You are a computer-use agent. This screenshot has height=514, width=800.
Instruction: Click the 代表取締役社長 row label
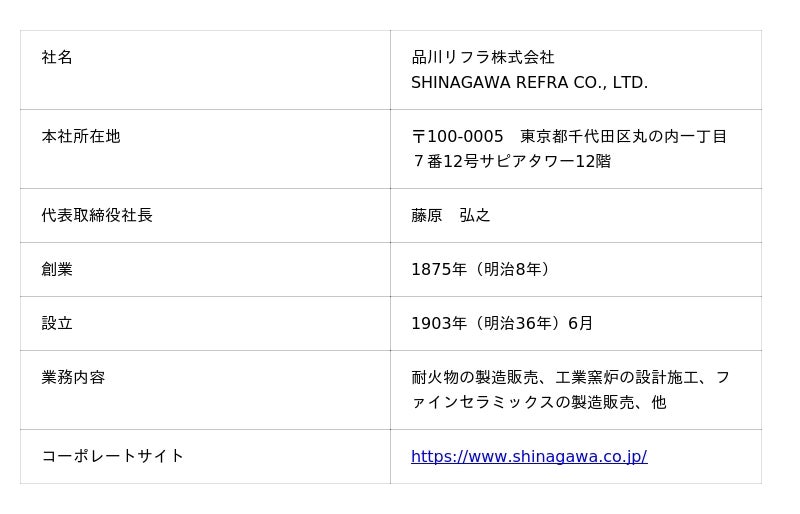[x=96, y=216]
